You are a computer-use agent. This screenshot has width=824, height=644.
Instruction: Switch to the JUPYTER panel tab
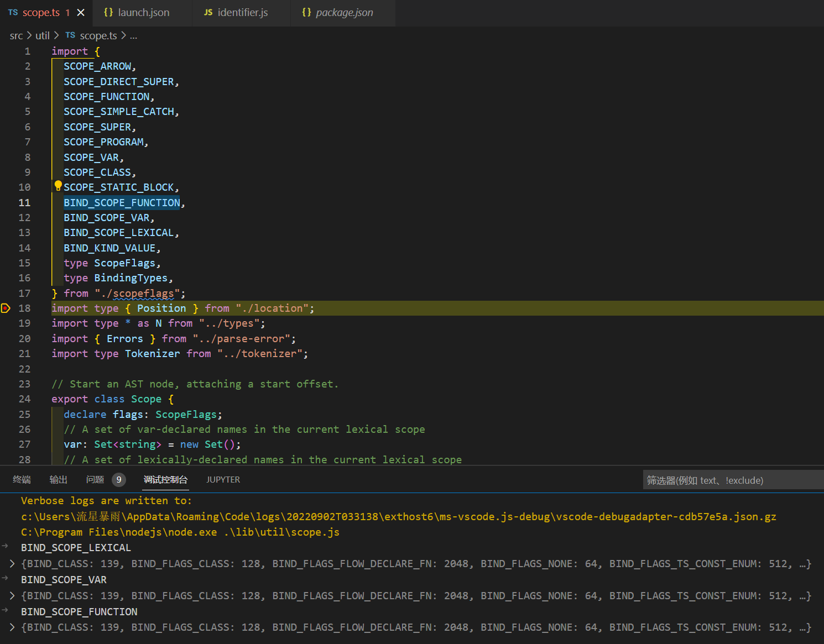tap(223, 480)
